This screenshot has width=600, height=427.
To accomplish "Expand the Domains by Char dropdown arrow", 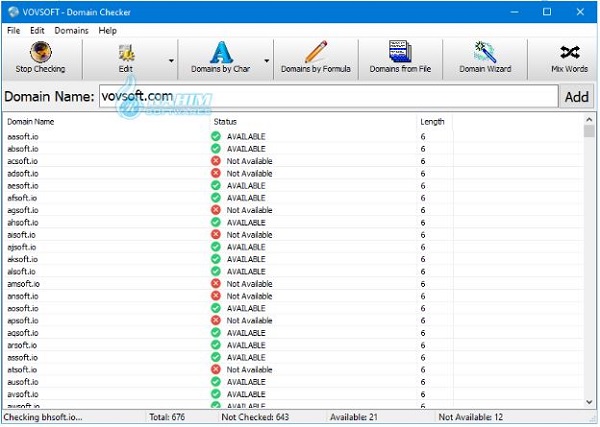I will click(x=267, y=60).
